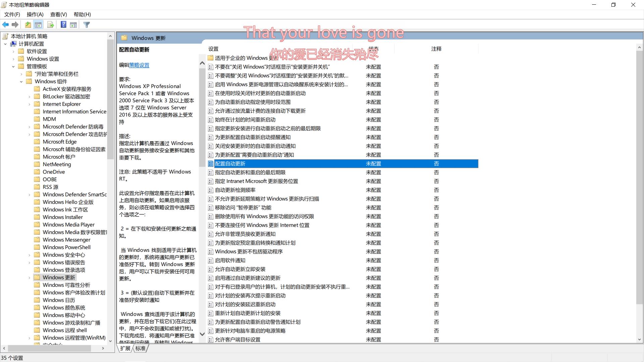Click the policy icon for 始终在计划的时间重新启动

pos(211,120)
